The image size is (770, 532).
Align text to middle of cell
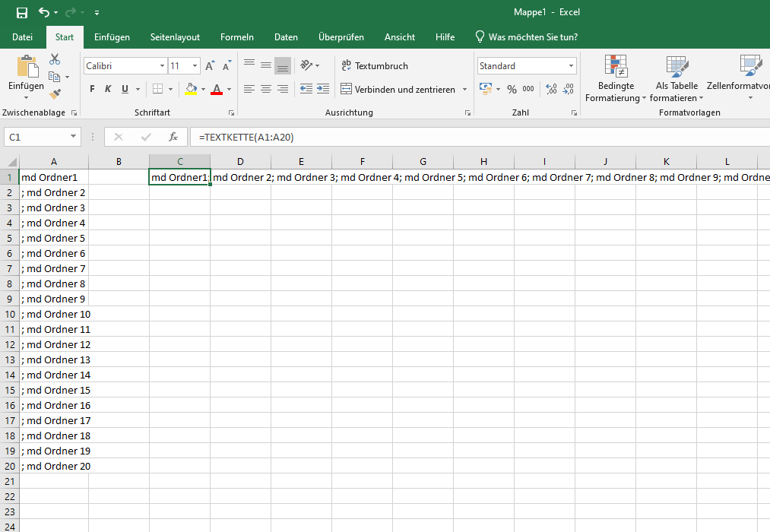[x=266, y=65]
